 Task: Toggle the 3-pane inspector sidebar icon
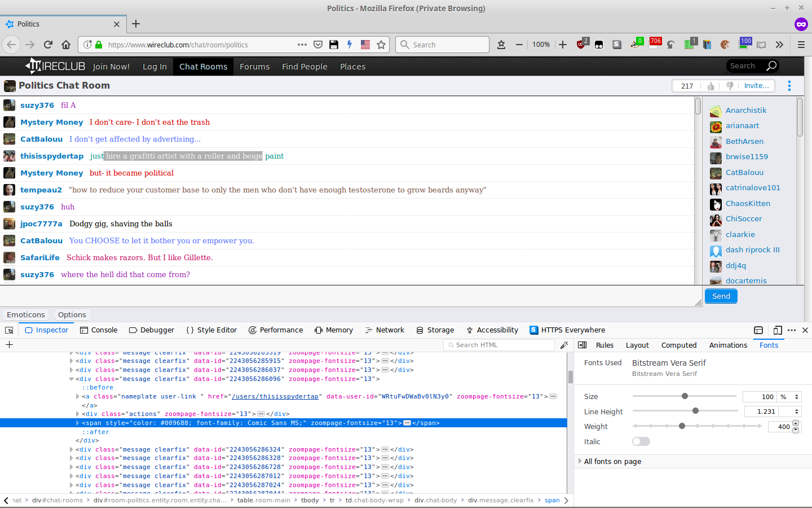pyautogui.click(x=582, y=345)
